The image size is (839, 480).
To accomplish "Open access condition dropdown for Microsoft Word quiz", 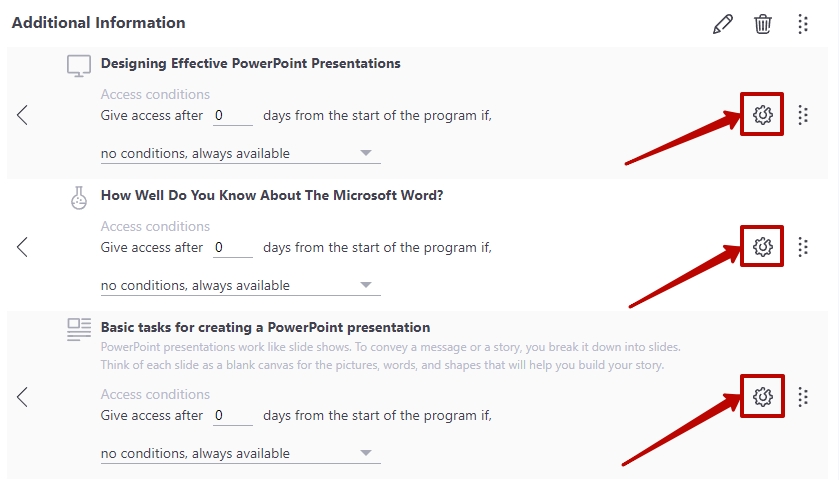I will pos(240,286).
